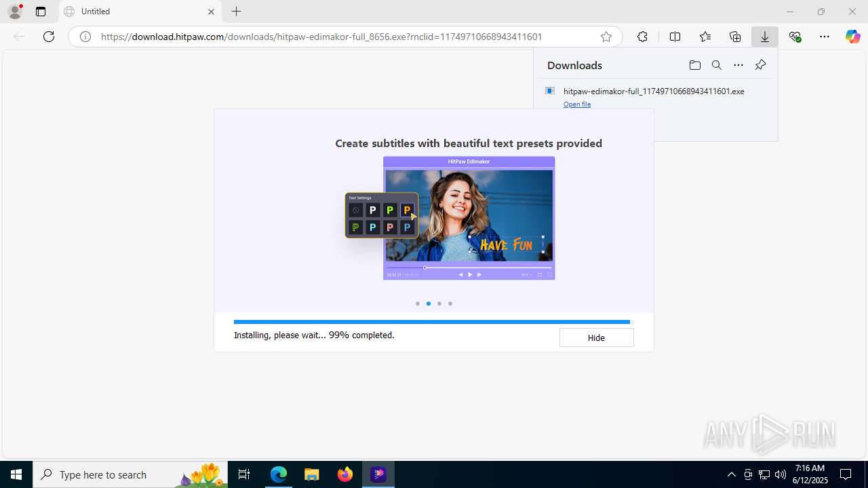The height and width of the screenshot is (488, 868).
Task: View site information icon in address bar
Action: [x=85, y=37]
